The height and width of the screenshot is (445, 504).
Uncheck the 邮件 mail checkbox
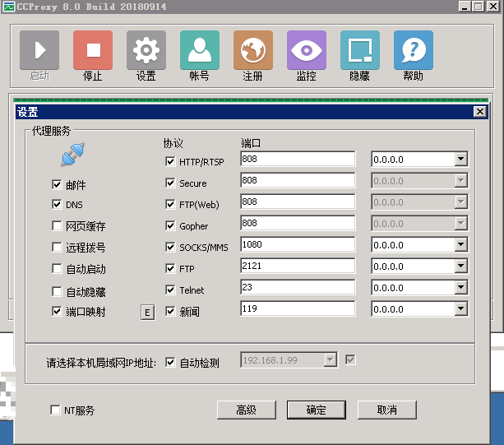pyautogui.click(x=57, y=184)
